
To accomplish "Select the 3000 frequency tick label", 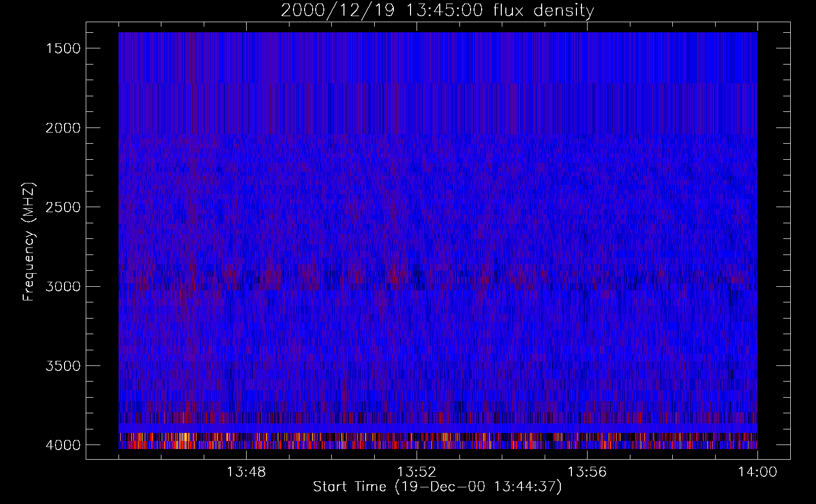I will point(63,287).
